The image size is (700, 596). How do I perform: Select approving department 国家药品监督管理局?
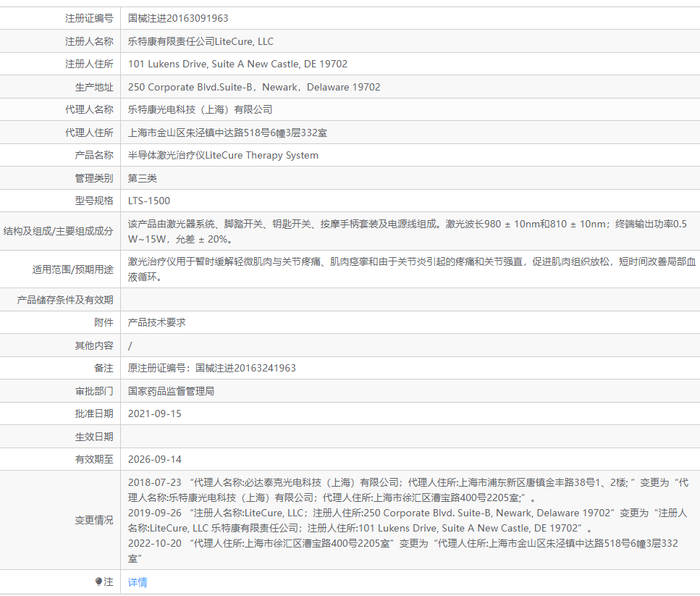tap(171, 391)
